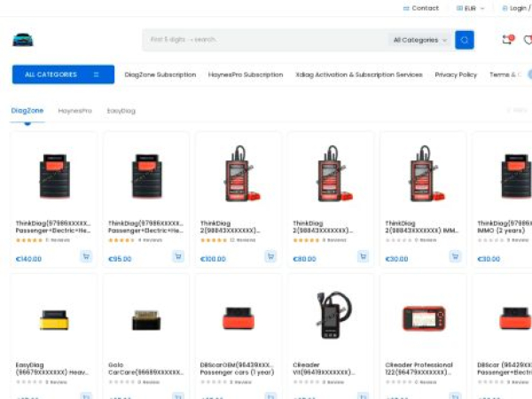
Task: Add the €140.00 ThinkDiag product to cart
Action: (x=86, y=256)
